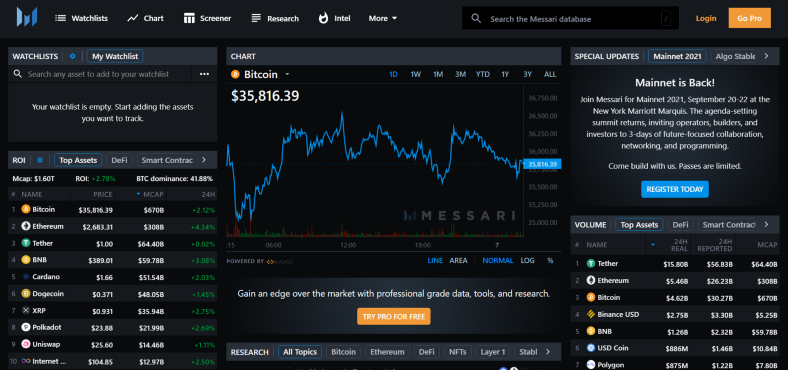Switch chart style to AREA

point(458,260)
